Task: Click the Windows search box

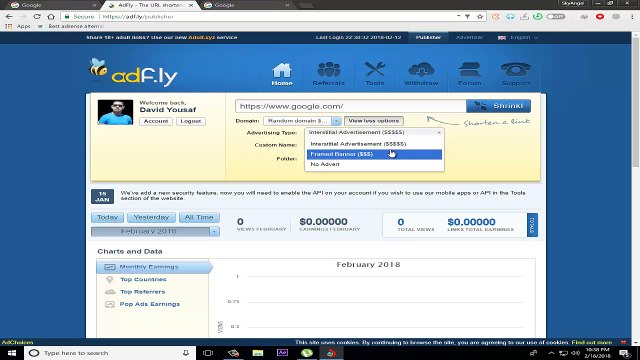Action: tap(110, 353)
